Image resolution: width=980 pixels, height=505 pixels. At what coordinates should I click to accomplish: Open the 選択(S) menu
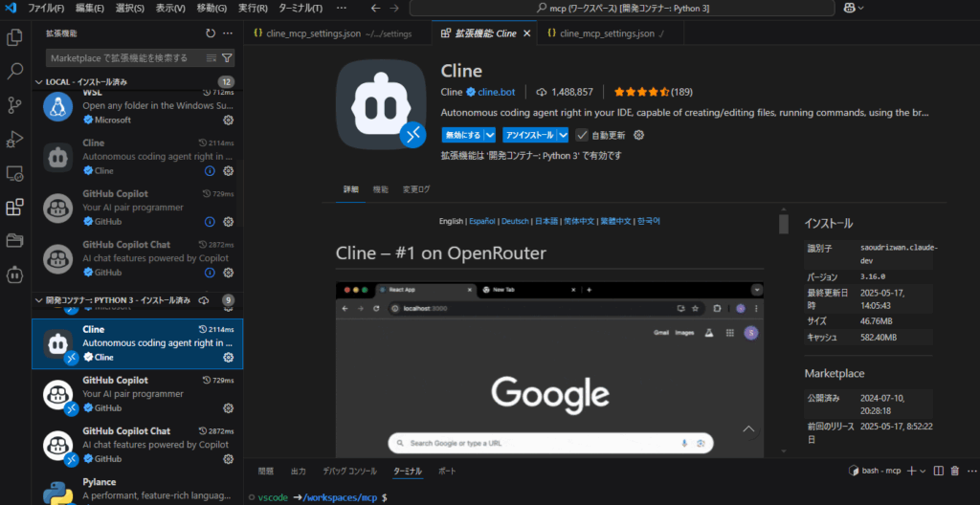tap(129, 8)
